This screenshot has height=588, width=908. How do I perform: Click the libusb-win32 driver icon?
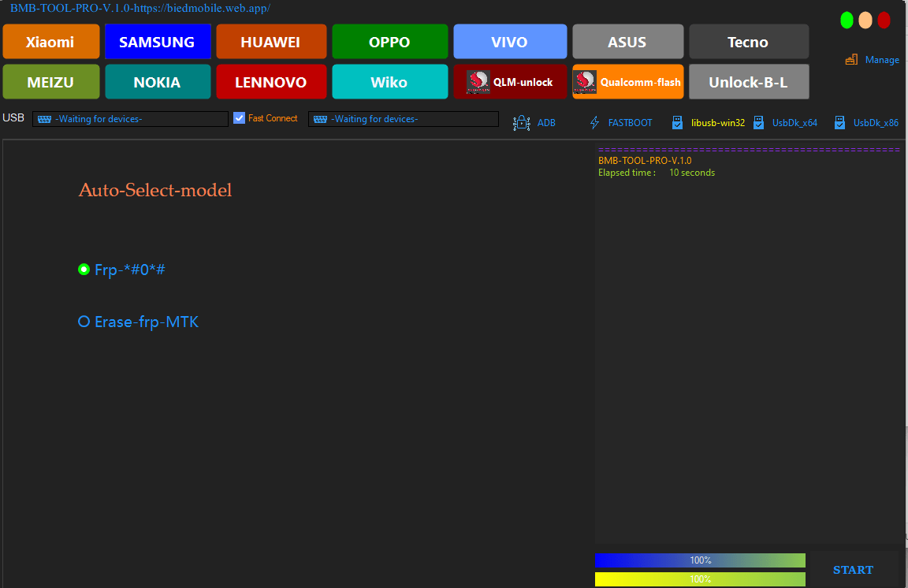click(677, 122)
